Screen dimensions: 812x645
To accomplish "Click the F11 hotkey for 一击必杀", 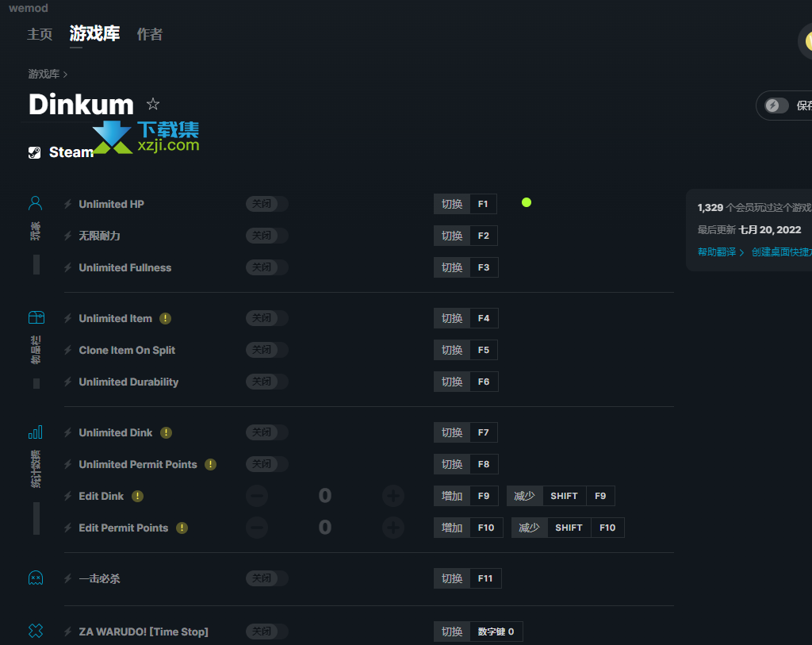I will click(467, 578).
